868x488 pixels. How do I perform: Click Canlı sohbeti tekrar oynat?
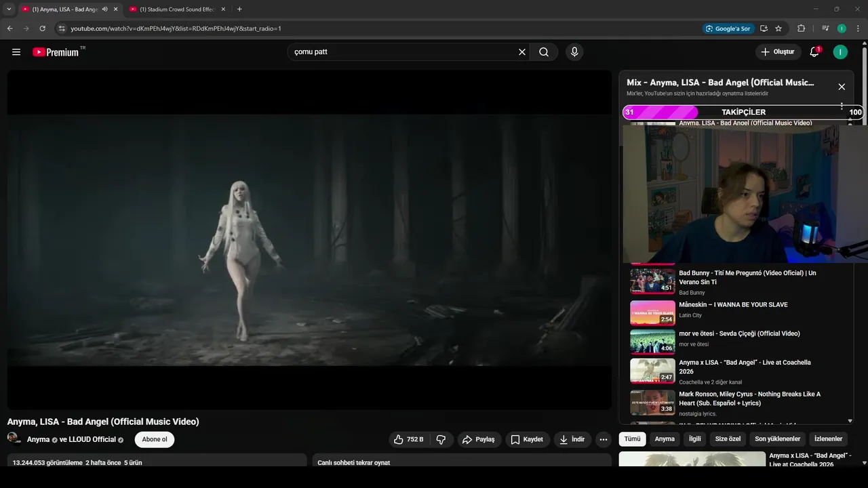[353, 462]
